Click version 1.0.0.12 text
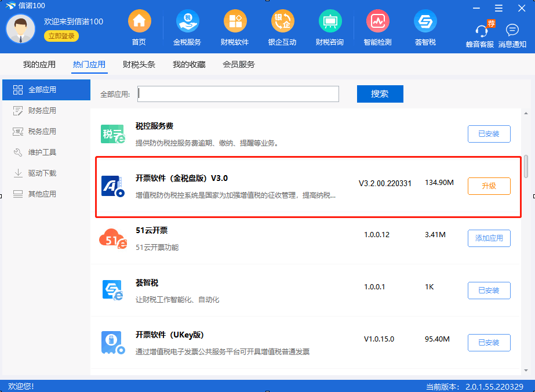This screenshot has width=535, height=392. pos(377,235)
